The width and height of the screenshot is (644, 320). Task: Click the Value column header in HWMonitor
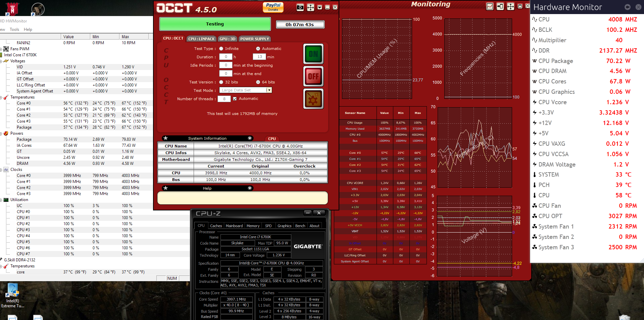[x=76, y=37]
